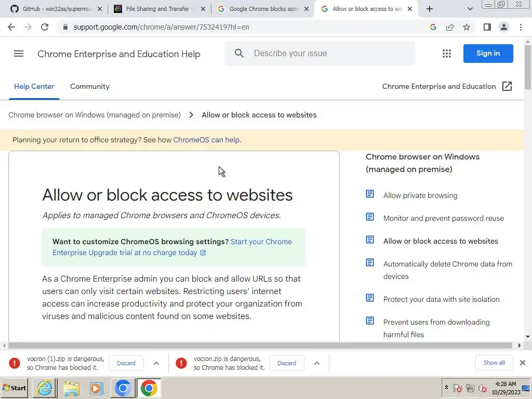Click the document icon beside Protect your data with site isolation
532x399 pixels.
tap(370, 298)
